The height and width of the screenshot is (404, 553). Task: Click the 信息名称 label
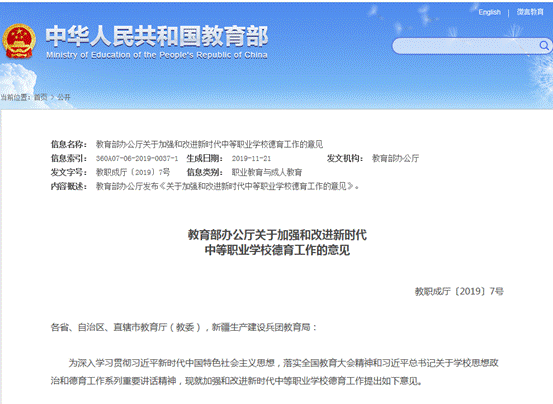pyautogui.click(x=69, y=144)
